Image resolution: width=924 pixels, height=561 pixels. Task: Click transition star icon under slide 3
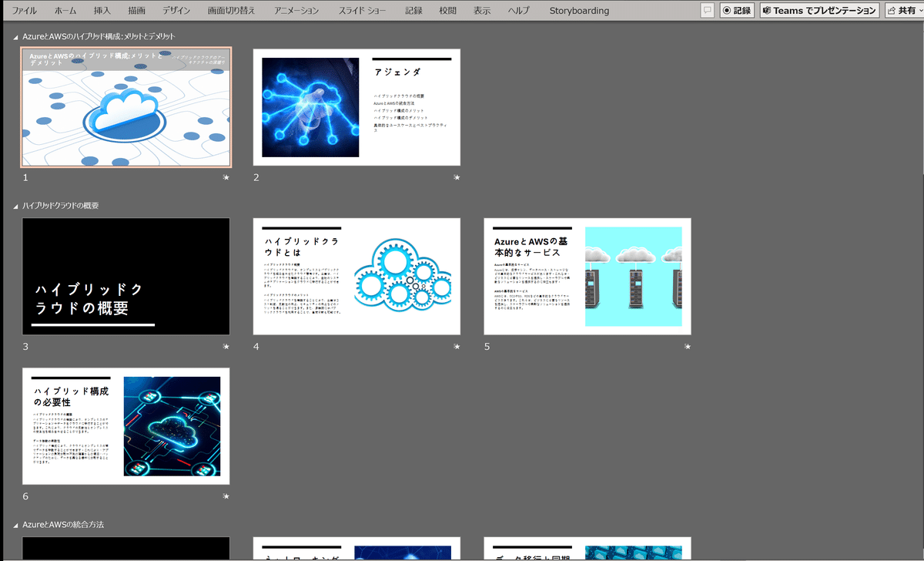226,347
